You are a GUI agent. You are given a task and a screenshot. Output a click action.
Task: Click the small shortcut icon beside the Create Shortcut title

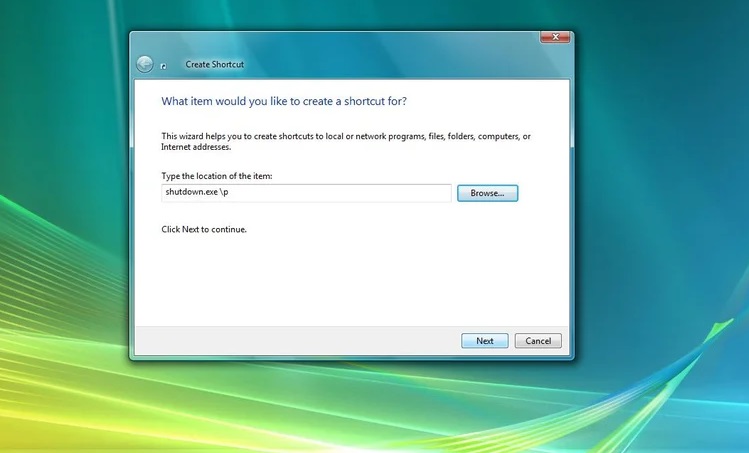coord(163,66)
